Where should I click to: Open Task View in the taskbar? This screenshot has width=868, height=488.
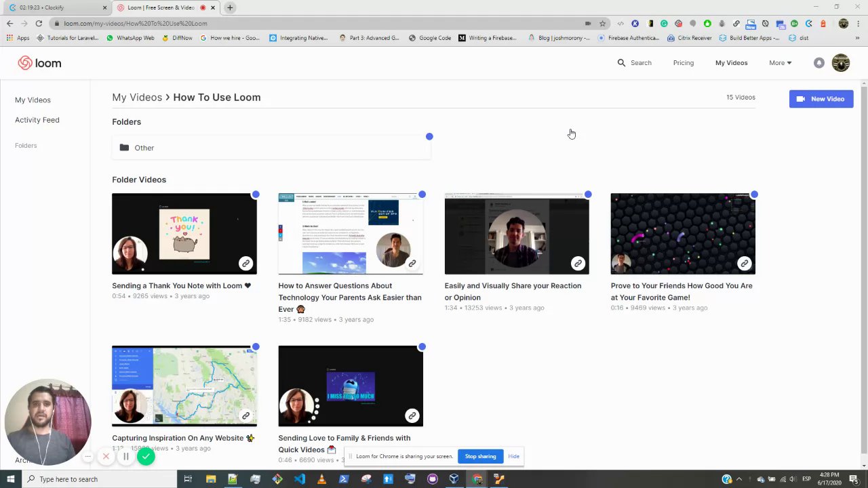tap(188, 479)
